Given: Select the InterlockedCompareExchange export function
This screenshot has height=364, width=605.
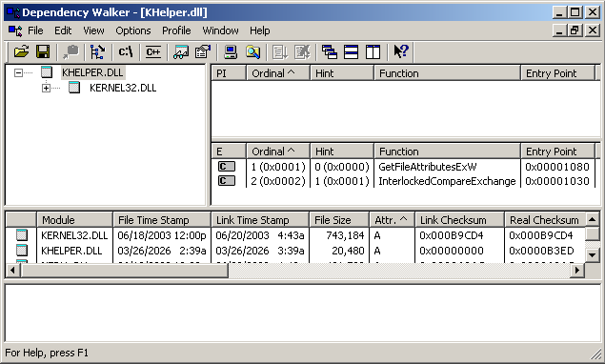Looking at the screenshot, I should point(447,181).
